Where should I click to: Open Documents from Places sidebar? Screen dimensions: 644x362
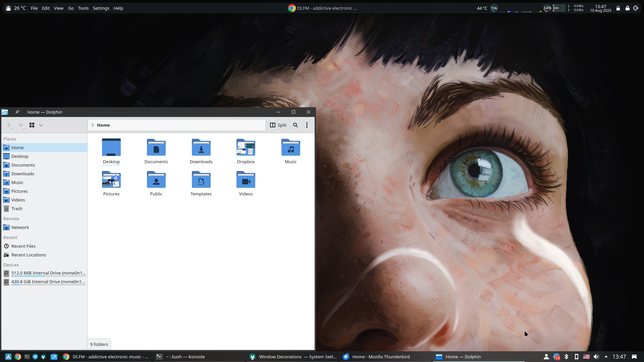tap(44, 165)
